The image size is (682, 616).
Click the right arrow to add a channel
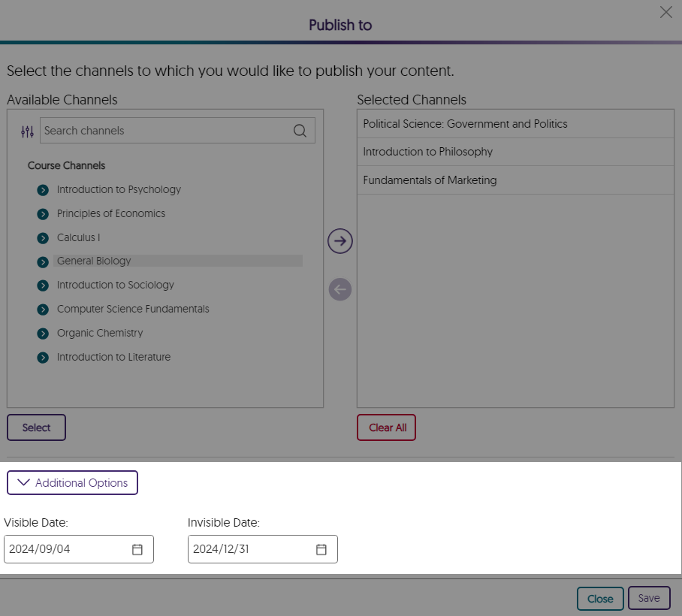point(339,240)
